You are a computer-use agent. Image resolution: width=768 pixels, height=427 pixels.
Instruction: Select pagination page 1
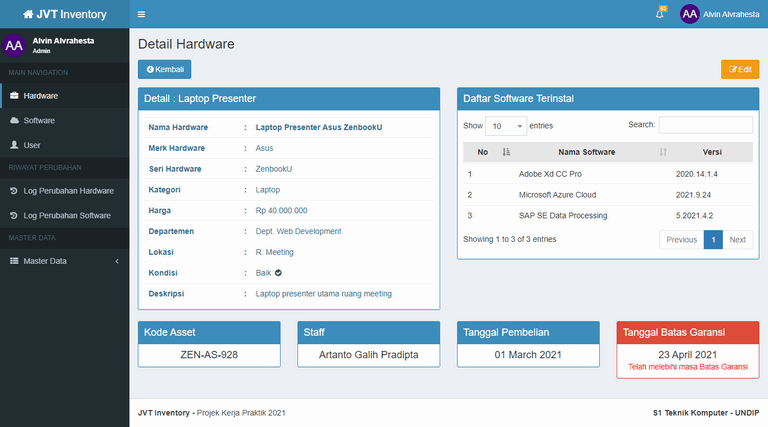tap(713, 239)
